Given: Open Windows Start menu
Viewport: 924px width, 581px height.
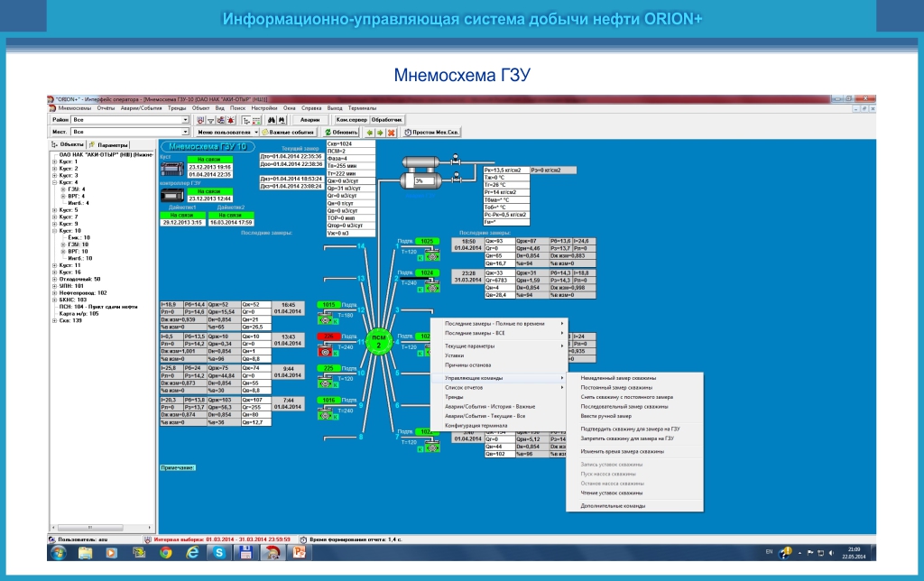Looking at the screenshot, I should (59, 553).
